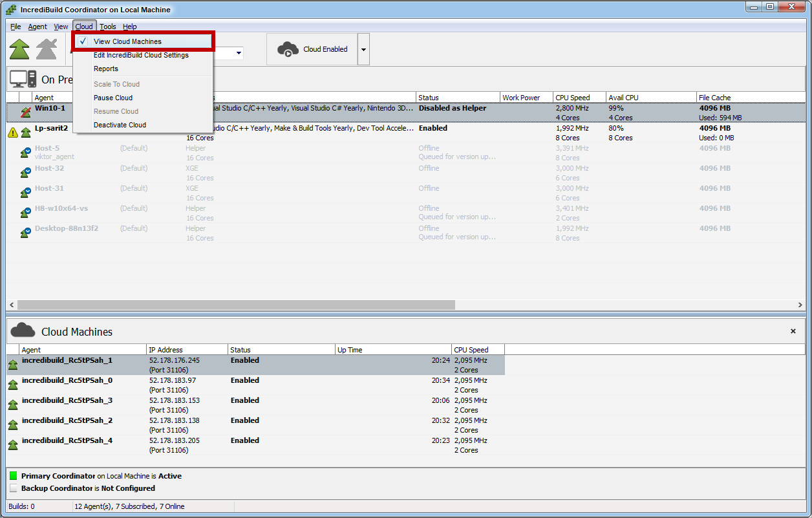Click the horizontal scrollbar thumb

(236, 305)
